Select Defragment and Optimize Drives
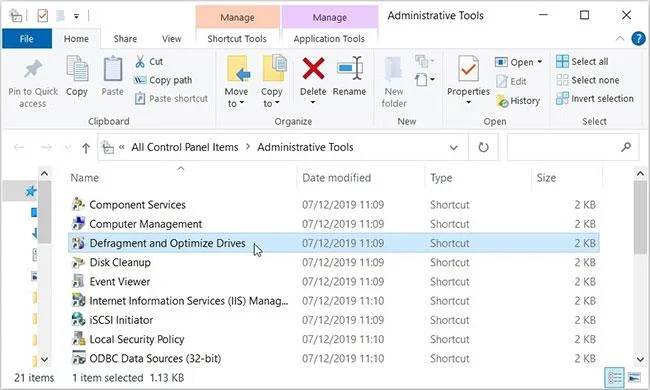Viewport: 650px width, 390px height. coord(334,243)
